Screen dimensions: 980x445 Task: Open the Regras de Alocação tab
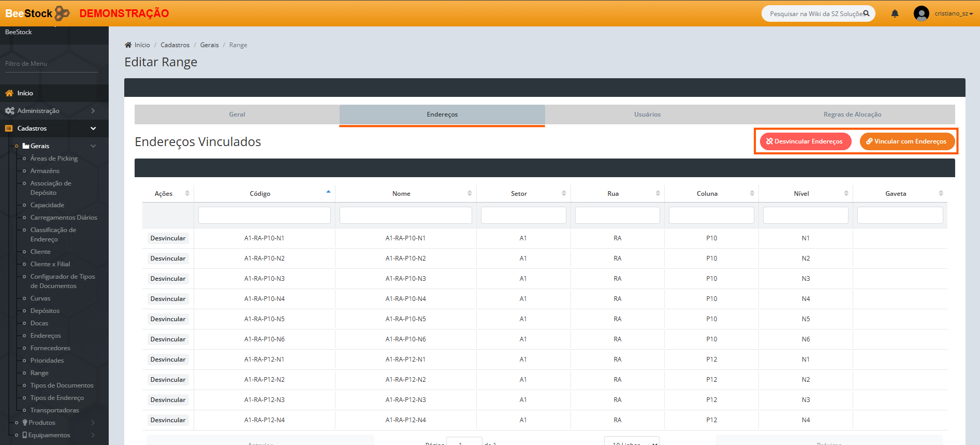click(852, 114)
